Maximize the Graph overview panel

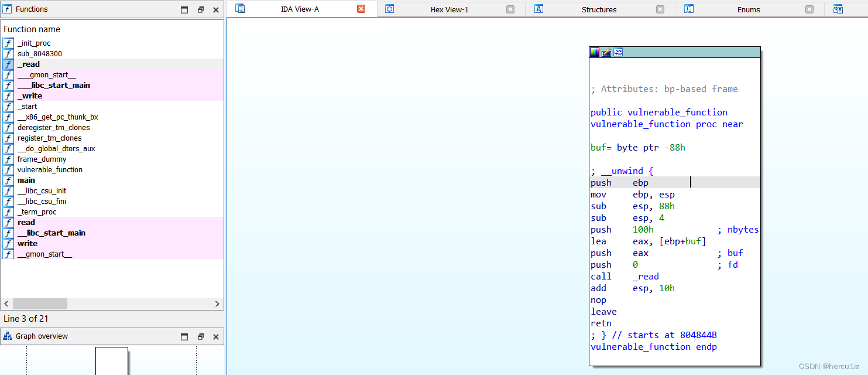pyautogui.click(x=184, y=336)
